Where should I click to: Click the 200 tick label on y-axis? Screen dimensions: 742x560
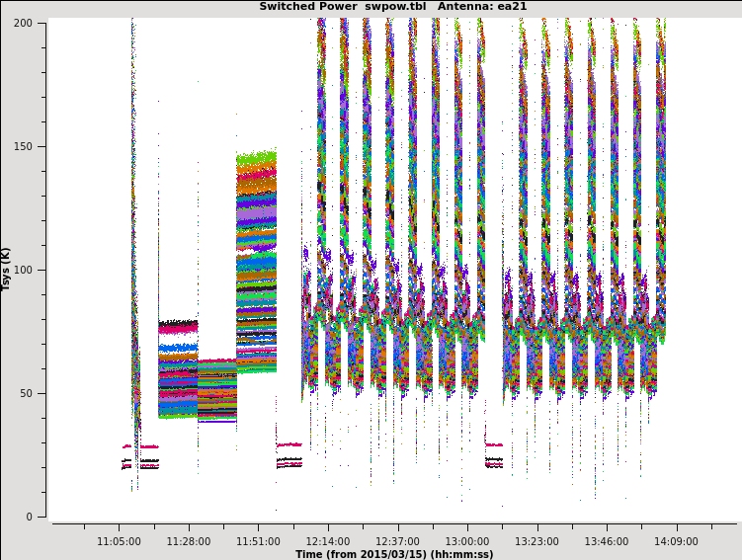pyautogui.click(x=22, y=23)
